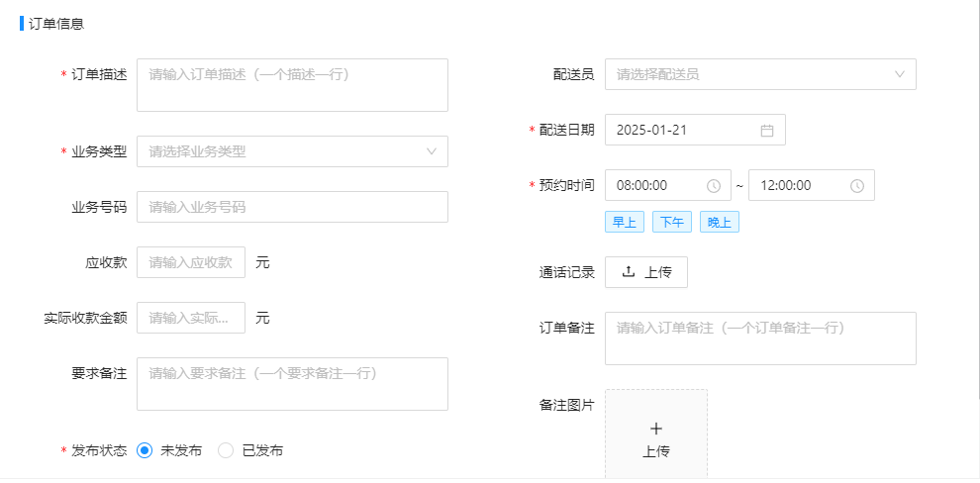Click the 实际收款金额 input field
The image size is (980, 483).
click(x=191, y=318)
